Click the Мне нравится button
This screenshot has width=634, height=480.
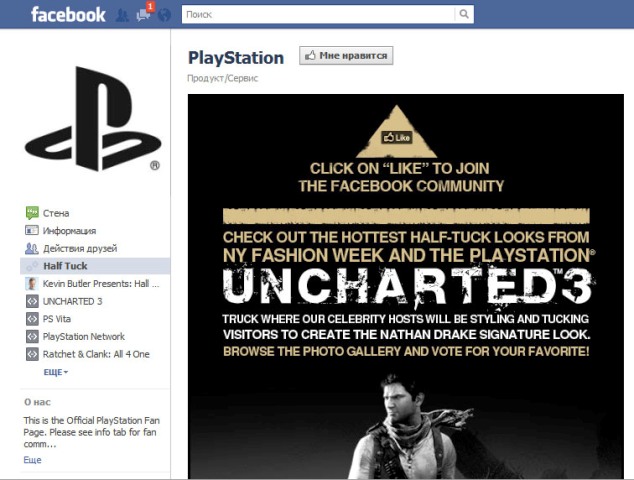346,55
